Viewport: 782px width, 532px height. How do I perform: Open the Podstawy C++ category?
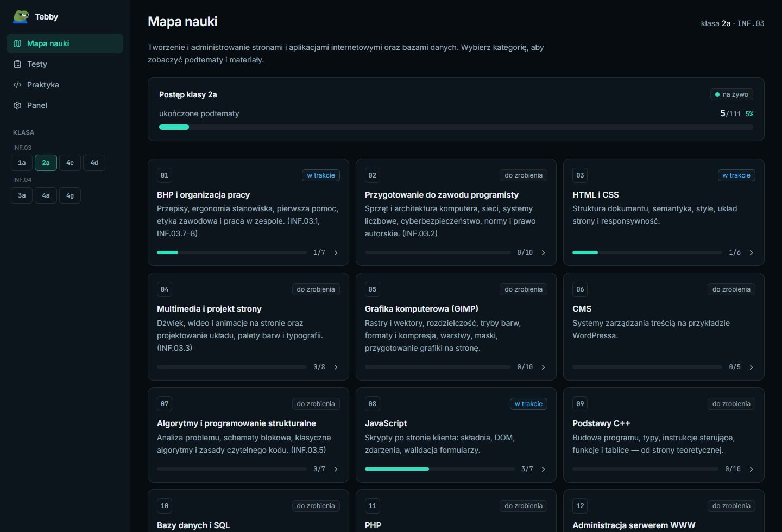(664, 435)
